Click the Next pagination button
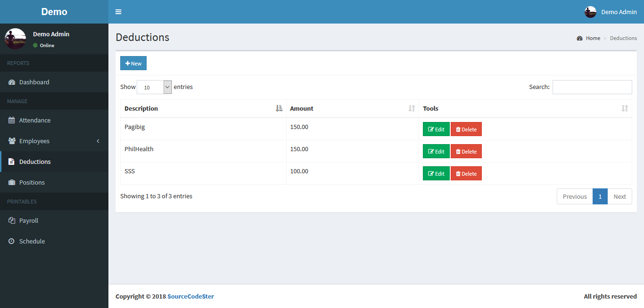644x308 pixels. (x=619, y=196)
